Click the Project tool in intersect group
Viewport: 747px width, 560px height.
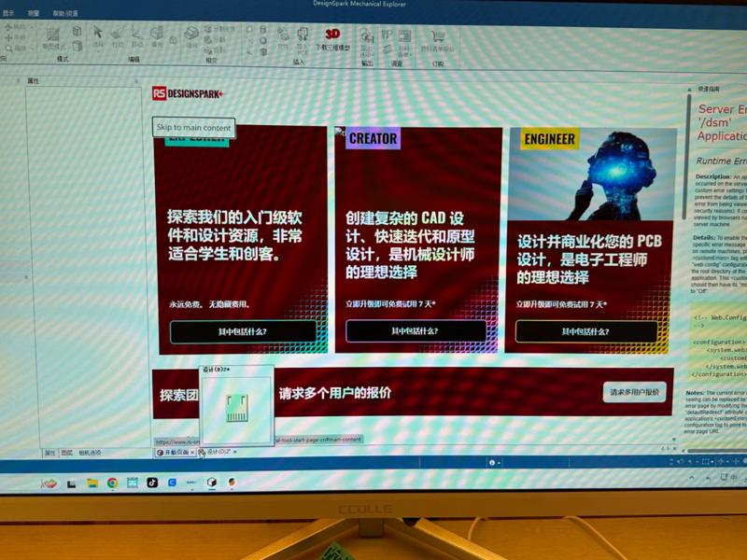[x=215, y=50]
